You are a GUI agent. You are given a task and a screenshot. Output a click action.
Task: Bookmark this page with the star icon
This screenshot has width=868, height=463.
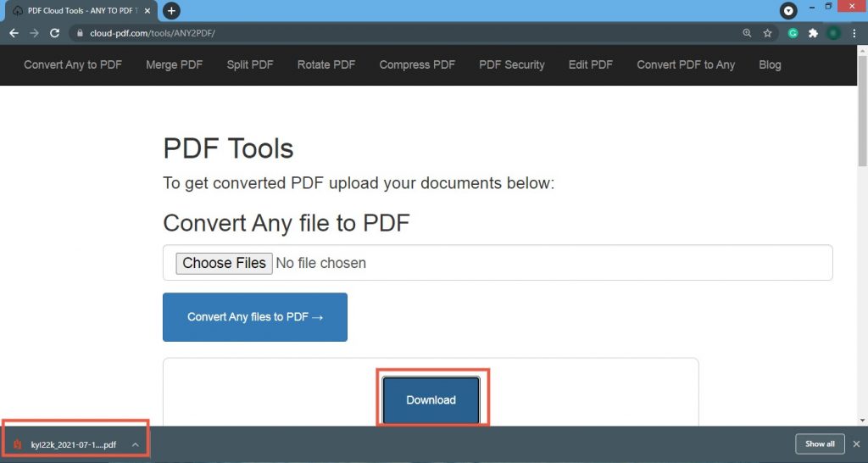point(767,33)
